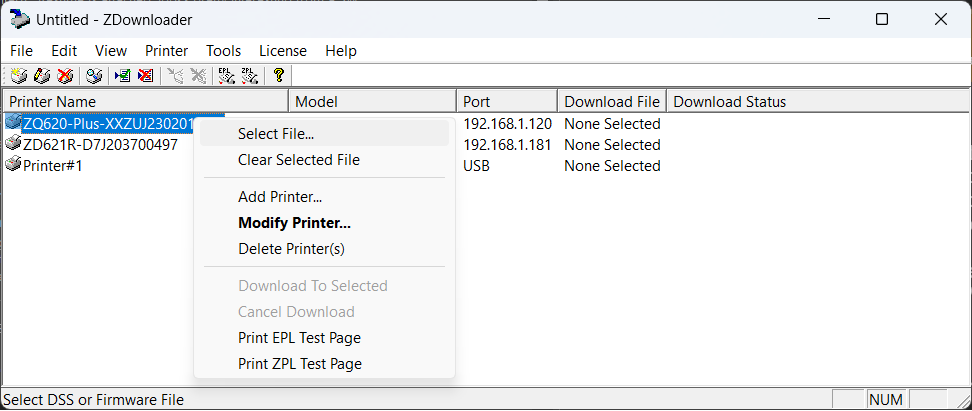
Task: Choose Delete Printer(s) in context menu
Action: 324,249
